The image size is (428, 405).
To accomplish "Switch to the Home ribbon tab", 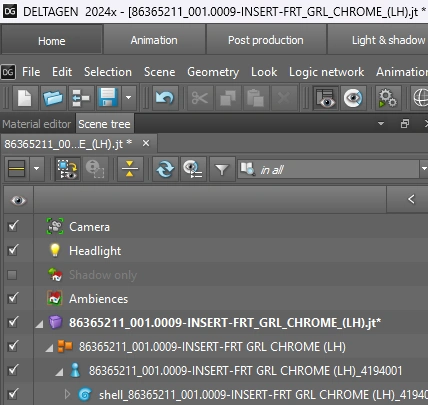I will click(51, 40).
